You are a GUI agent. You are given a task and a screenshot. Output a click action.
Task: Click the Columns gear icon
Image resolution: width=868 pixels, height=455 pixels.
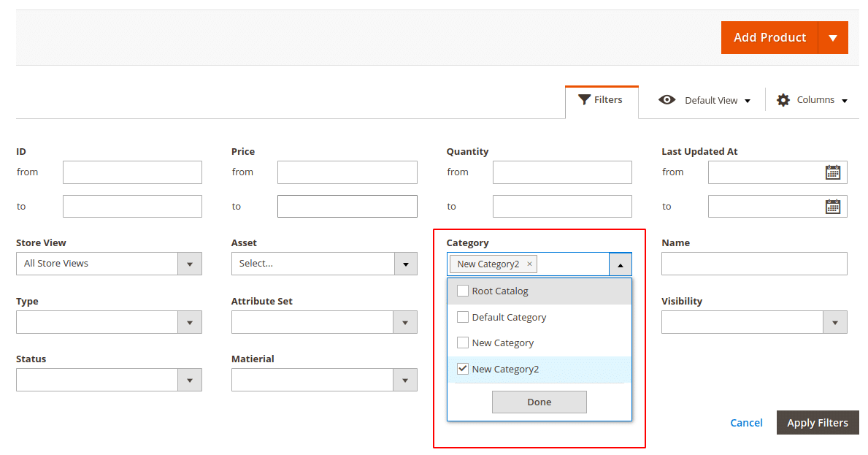[x=783, y=100]
